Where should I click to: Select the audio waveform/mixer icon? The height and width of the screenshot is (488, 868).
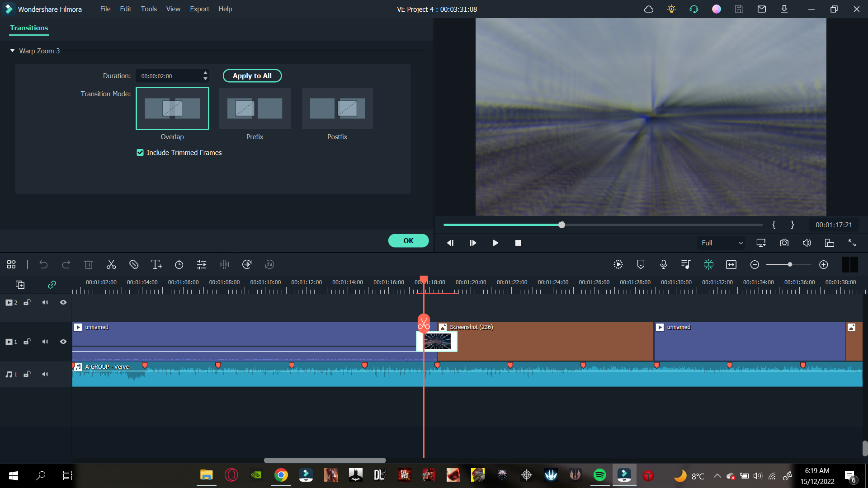[x=225, y=264]
